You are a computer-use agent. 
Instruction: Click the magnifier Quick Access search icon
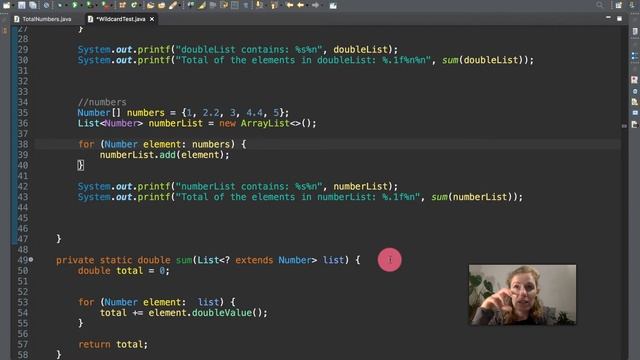(599, 5)
